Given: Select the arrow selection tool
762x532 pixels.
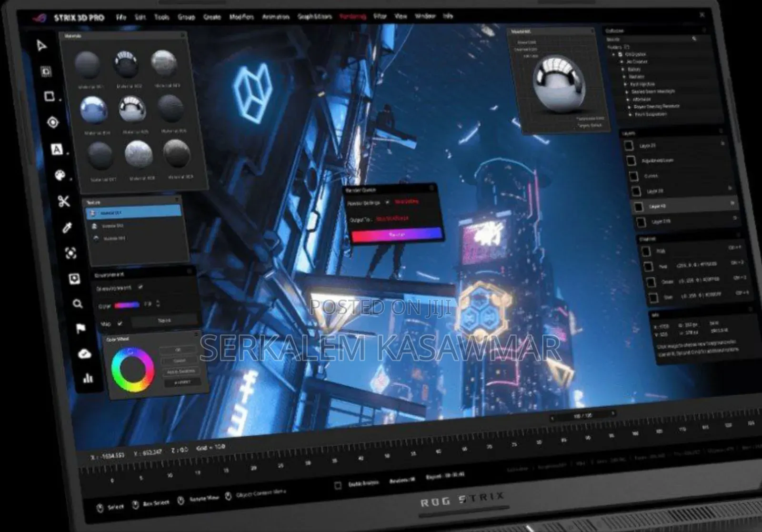Looking at the screenshot, I should pos(42,45).
